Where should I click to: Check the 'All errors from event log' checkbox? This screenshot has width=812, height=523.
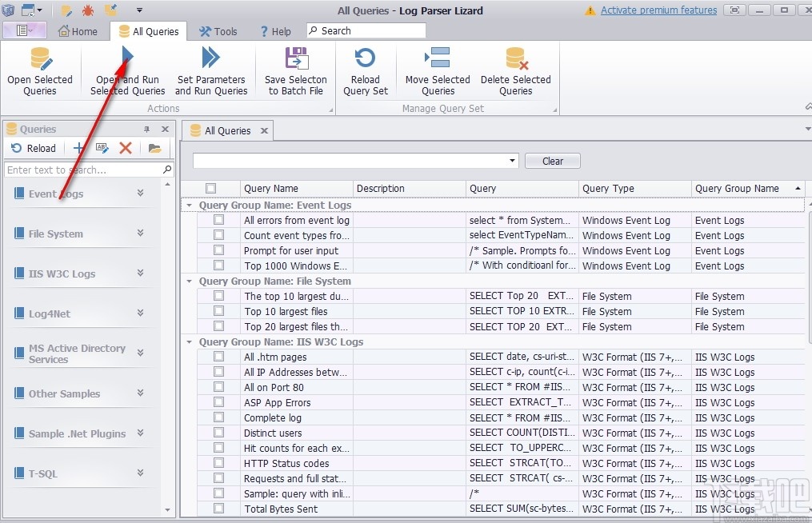coord(218,221)
